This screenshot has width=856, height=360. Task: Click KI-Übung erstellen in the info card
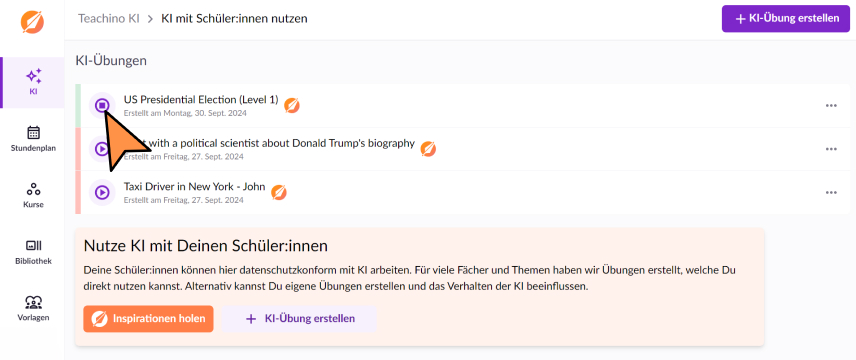[299, 318]
